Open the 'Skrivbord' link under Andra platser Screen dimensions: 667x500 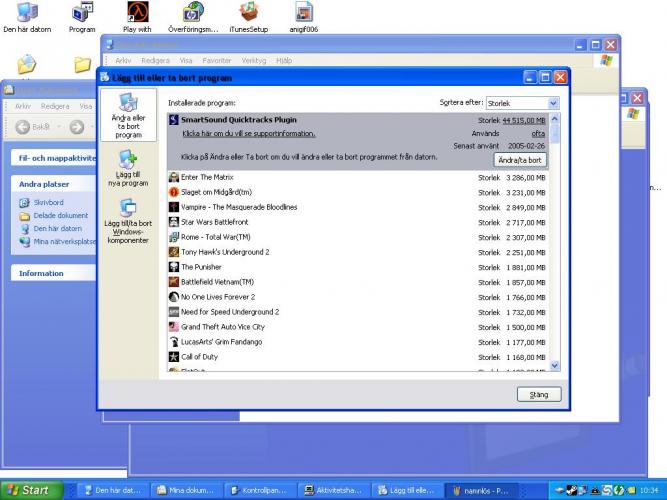click(x=49, y=203)
